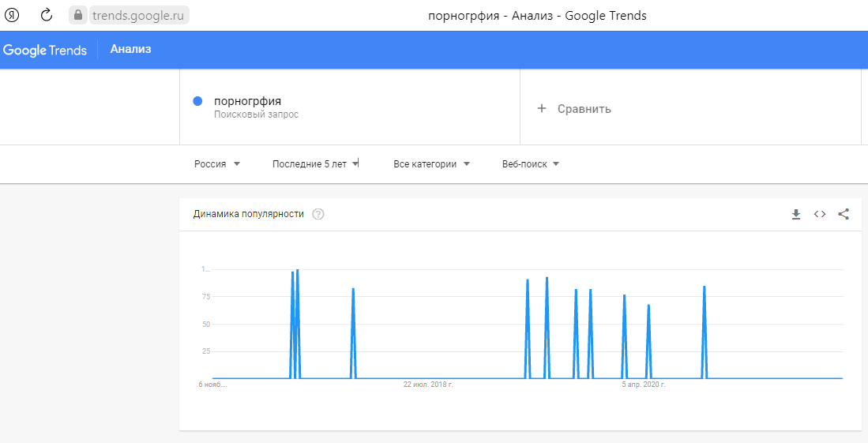Image resolution: width=868 pixels, height=443 pixels.
Task: Click the plus icon next to Сравнить
Action: (x=542, y=108)
